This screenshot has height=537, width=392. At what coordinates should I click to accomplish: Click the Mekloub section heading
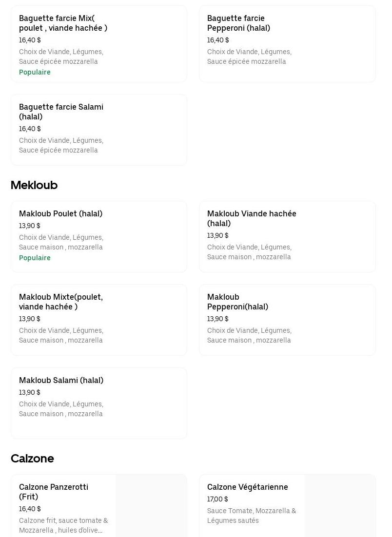point(34,185)
